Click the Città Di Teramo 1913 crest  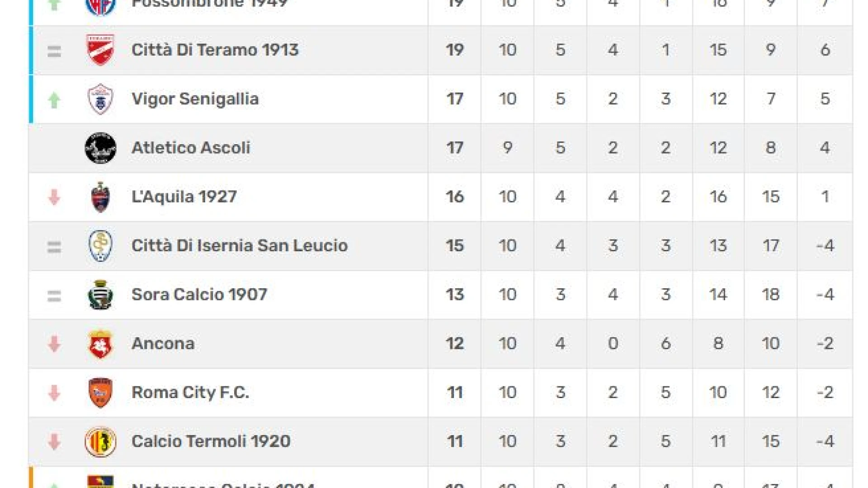coord(100,50)
